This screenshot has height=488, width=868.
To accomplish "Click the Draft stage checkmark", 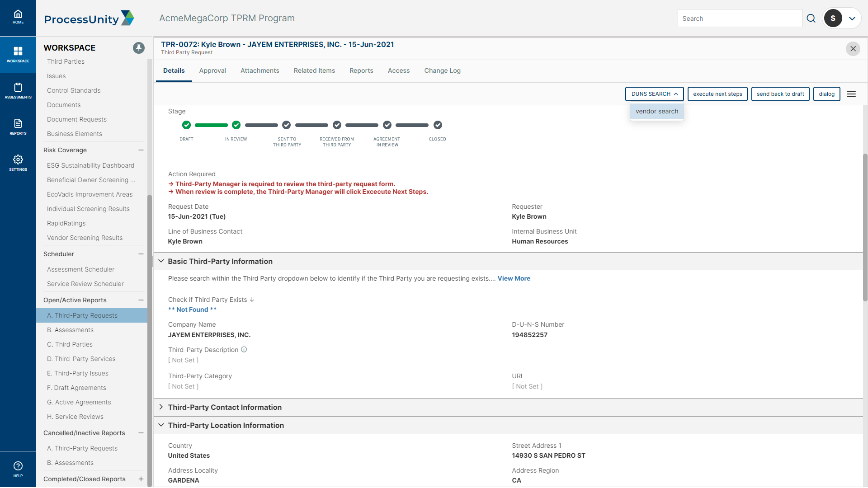I will [x=186, y=125].
